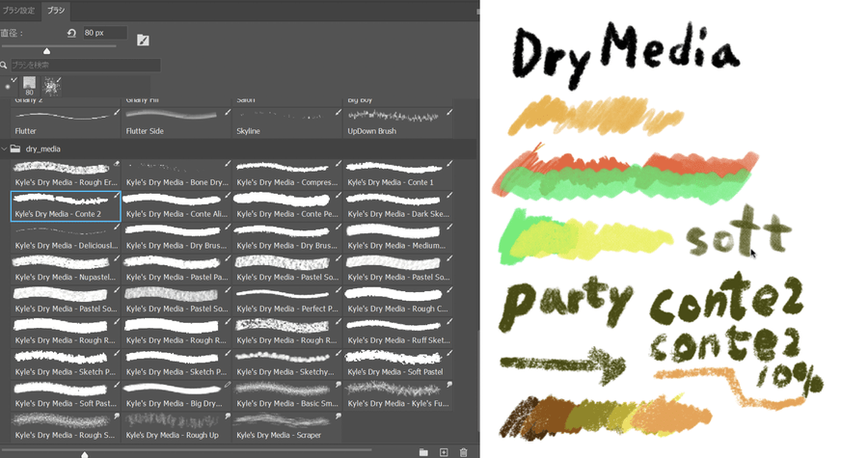Pick Kyle's Dry Media - Medium... brush
Image resolution: width=868 pixels, height=458 pixels.
pyautogui.click(x=398, y=237)
